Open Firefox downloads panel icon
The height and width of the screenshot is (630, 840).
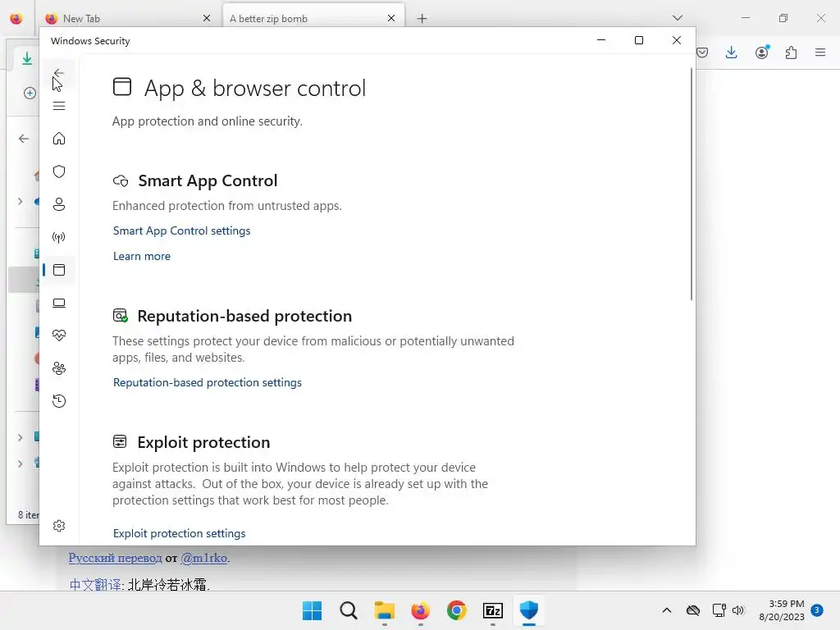[731, 52]
